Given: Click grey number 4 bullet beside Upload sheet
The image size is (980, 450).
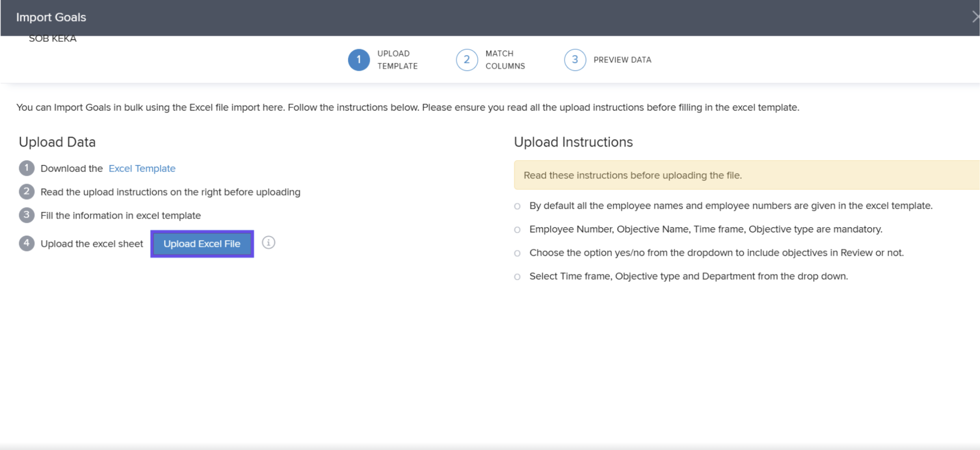Looking at the screenshot, I should [27, 243].
